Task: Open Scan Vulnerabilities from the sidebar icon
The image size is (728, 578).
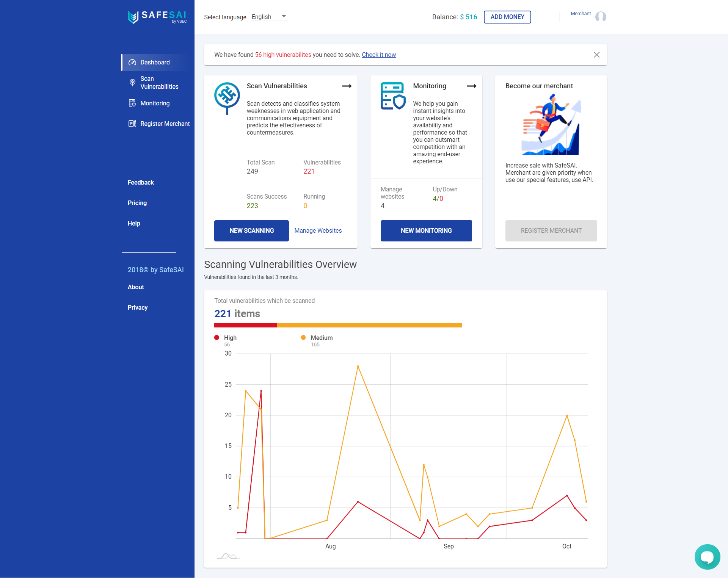Action: tap(132, 83)
